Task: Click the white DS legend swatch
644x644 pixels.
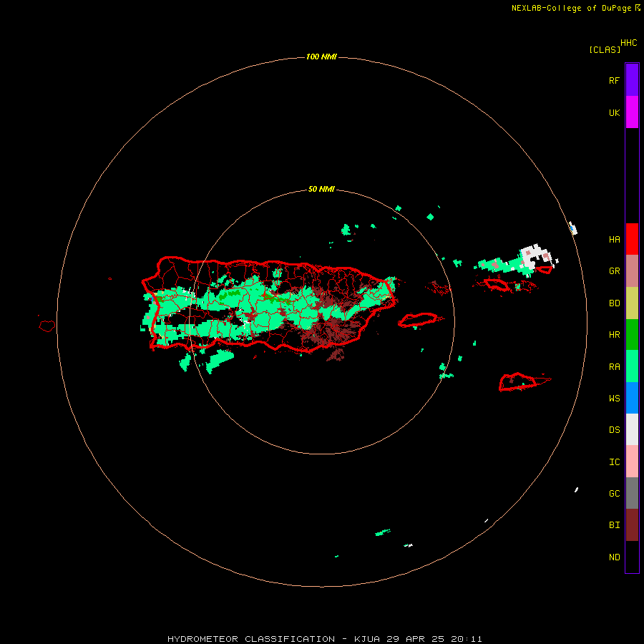Action: point(632,429)
